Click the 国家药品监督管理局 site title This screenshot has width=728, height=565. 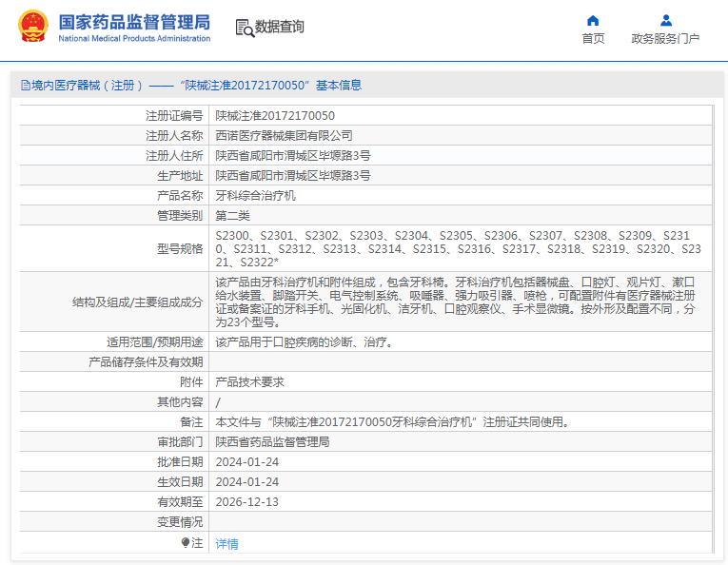click(134, 22)
